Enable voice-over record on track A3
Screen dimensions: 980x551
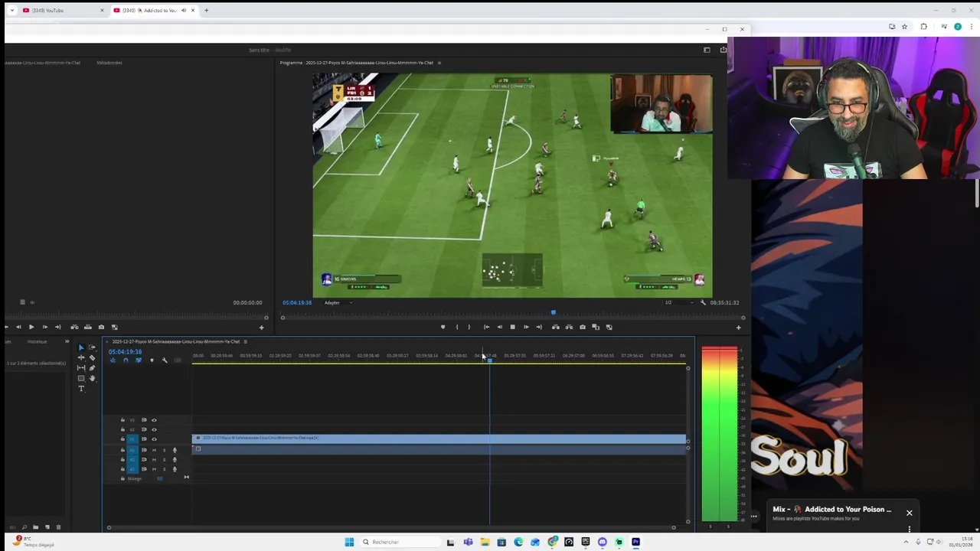click(x=175, y=469)
